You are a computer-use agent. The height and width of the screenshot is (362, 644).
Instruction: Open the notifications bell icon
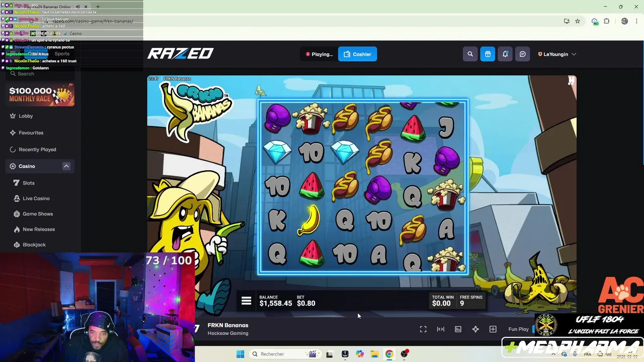click(x=505, y=54)
